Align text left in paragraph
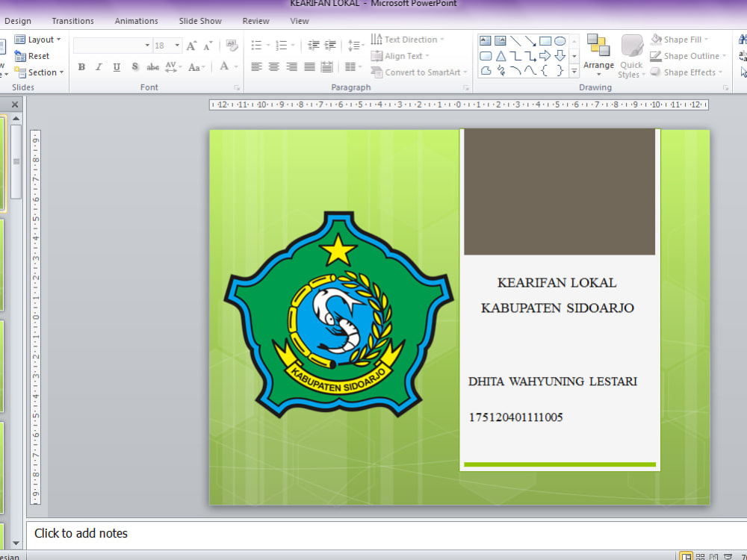Image resolution: width=747 pixels, height=560 pixels. click(x=256, y=66)
